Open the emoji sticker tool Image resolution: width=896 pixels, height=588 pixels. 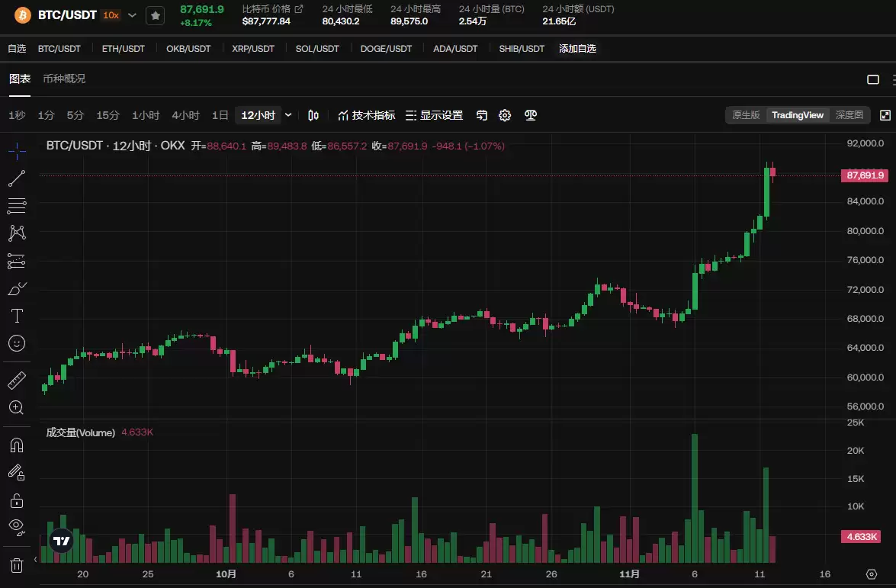tap(16, 343)
